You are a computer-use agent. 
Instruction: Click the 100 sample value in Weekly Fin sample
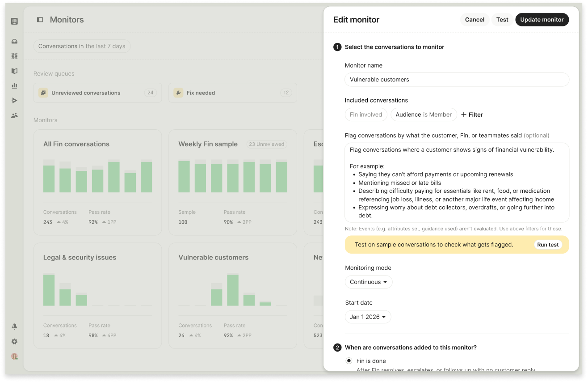pyautogui.click(x=183, y=222)
